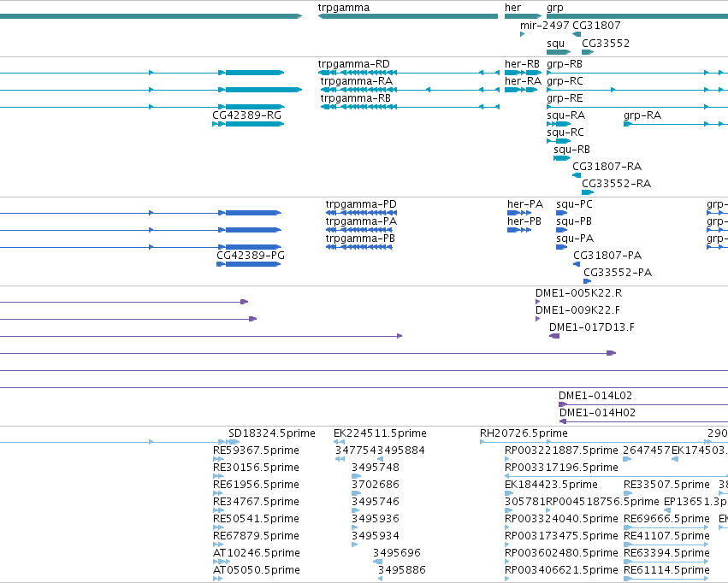The width and height of the screenshot is (728, 583).
Task: Select the CG31807-RA transcript
Action: coord(577,175)
